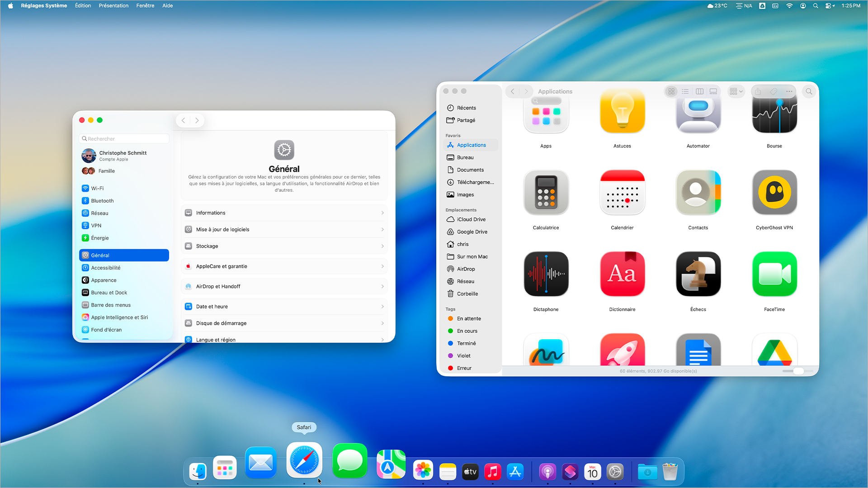The image size is (868, 488).
Task: Expand the Informations settings row
Action: 284,213
